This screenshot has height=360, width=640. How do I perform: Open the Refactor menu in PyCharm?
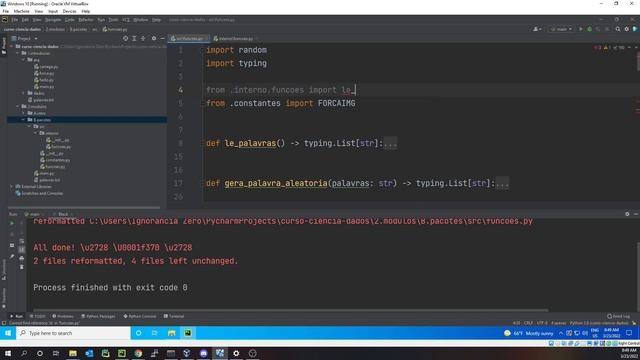(86, 20)
